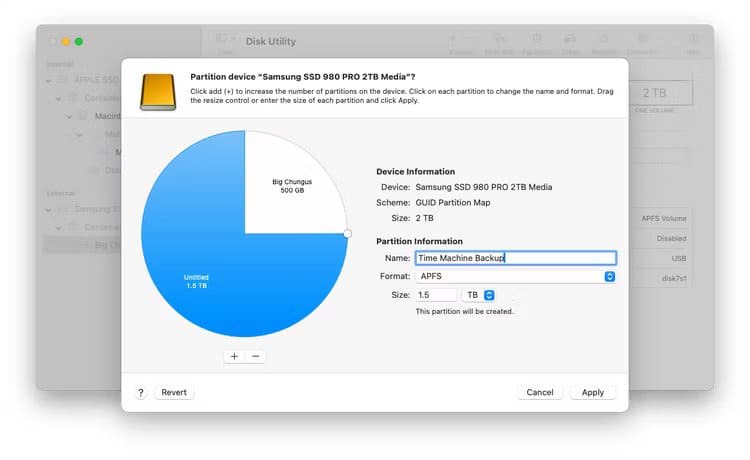The width and height of the screenshot is (750, 460).
Task: Open the TB size unit dropdown
Action: pyautogui.click(x=478, y=295)
